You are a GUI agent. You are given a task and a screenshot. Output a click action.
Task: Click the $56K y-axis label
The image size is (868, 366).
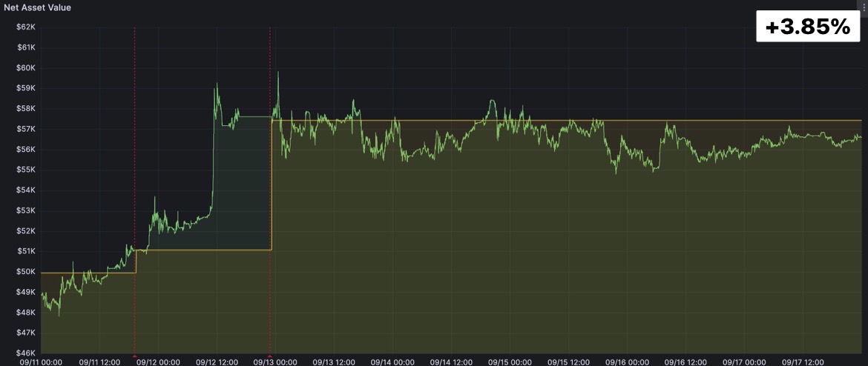point(27,149)
